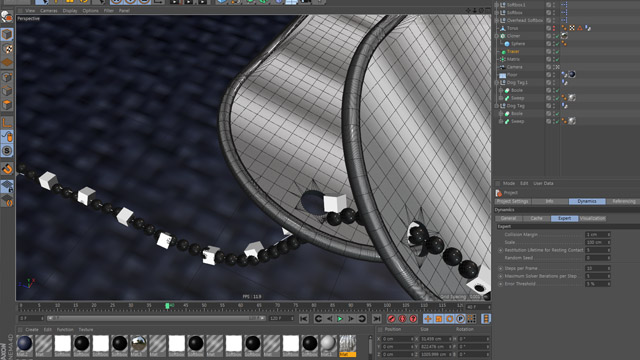Toggle Tracer enabled green checkmark
This screenshot has height=360, width=640.
click(557, 51)
